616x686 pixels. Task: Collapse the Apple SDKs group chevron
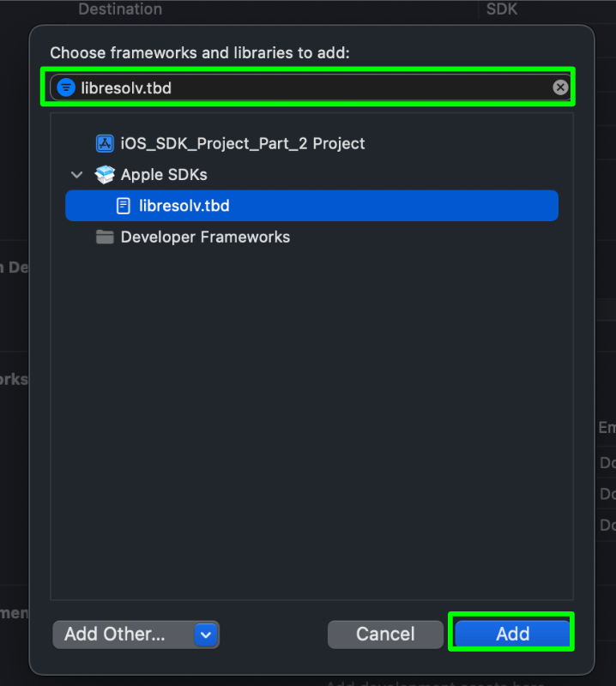tap(76, 175)
